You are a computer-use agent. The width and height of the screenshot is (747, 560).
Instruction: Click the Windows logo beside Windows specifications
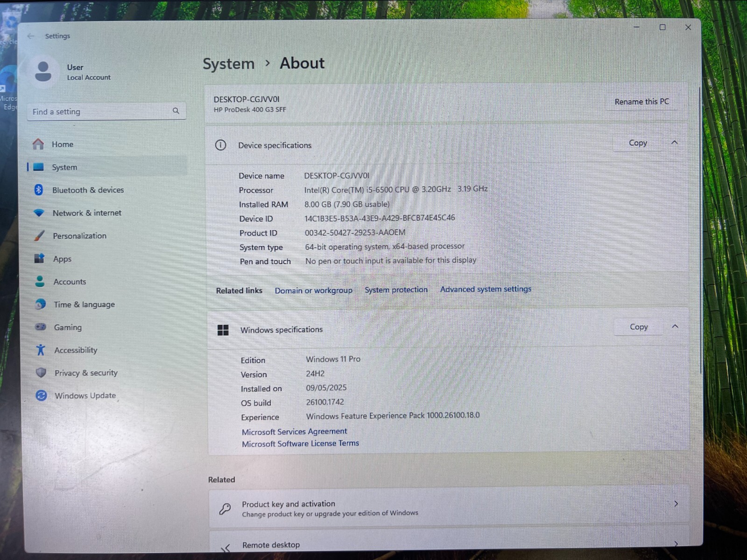click(223, 330)
